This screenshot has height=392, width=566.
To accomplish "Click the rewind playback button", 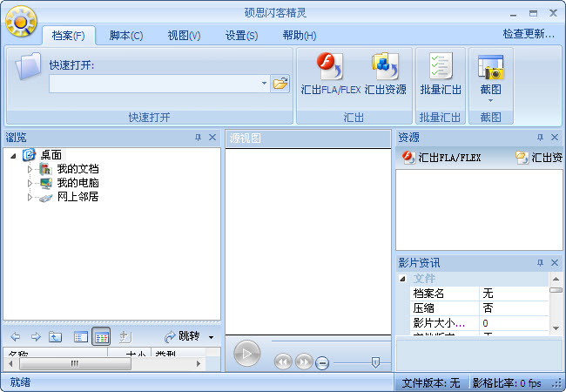I will point(283,362).
